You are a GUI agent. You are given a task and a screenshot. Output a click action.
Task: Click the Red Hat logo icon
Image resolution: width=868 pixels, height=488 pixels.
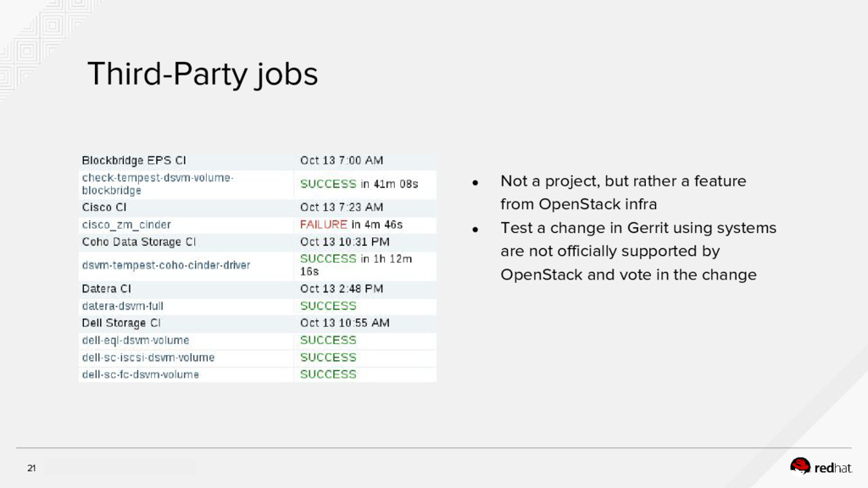tap(800, 465)
